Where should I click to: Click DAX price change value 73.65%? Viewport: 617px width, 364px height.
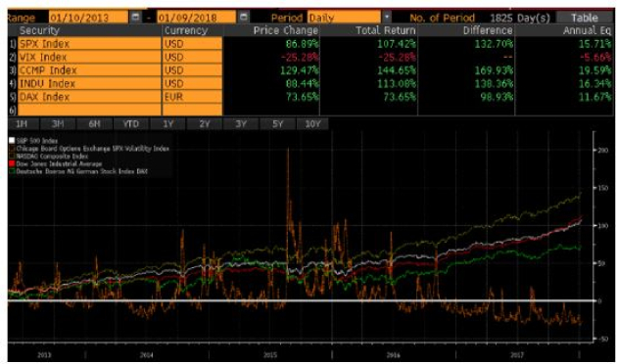303,97
